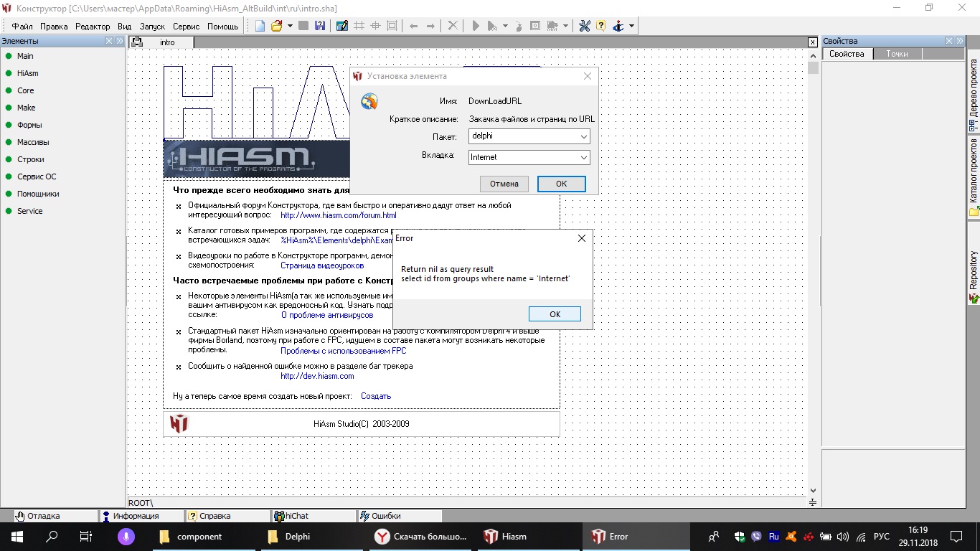The width and height of the screenshot is (980, 551).
Task: Click the volume speaker tray icon
Action: [x=843, y=537]
